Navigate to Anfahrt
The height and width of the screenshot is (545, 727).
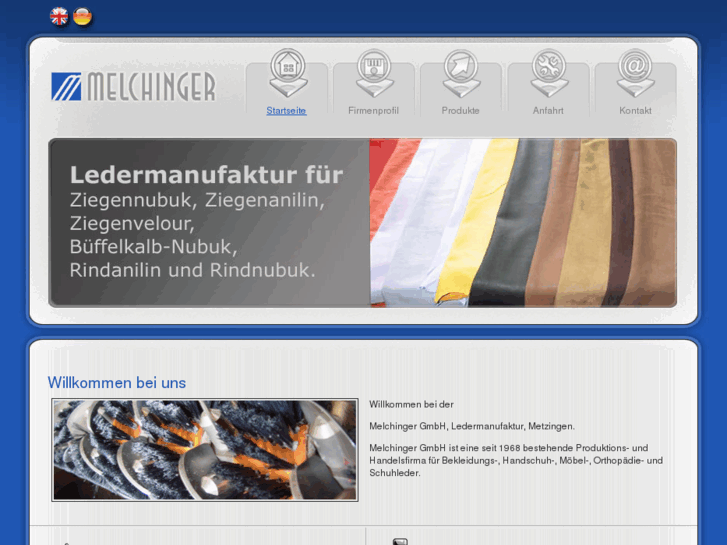click(x=548, y=111)
